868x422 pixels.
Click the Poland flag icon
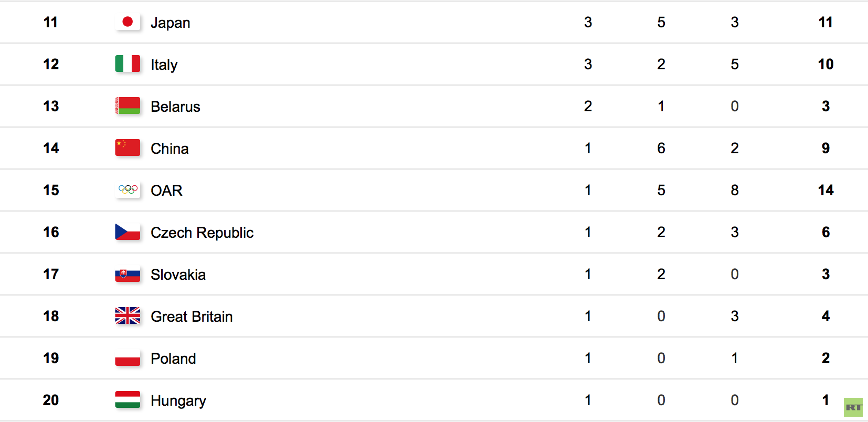[x=128, y=358]
